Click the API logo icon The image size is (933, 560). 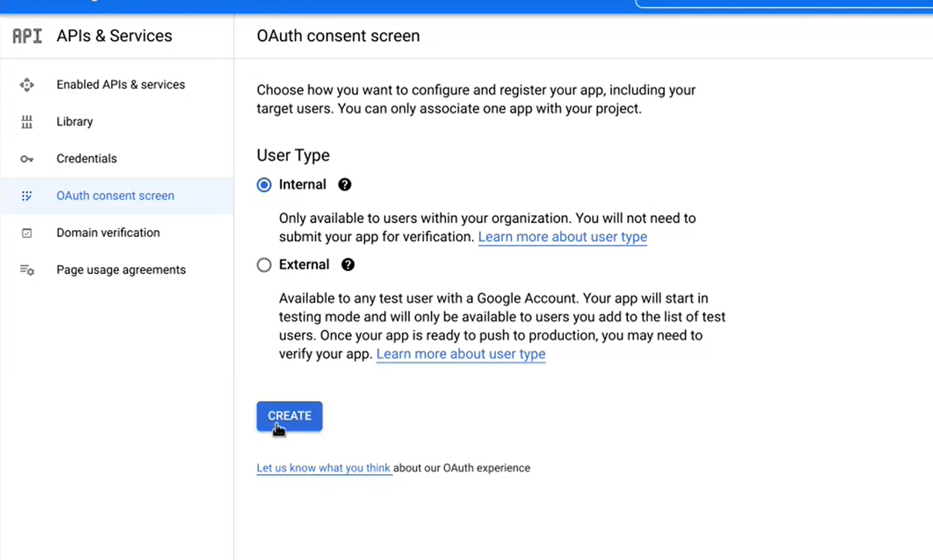tap(27, 36)
